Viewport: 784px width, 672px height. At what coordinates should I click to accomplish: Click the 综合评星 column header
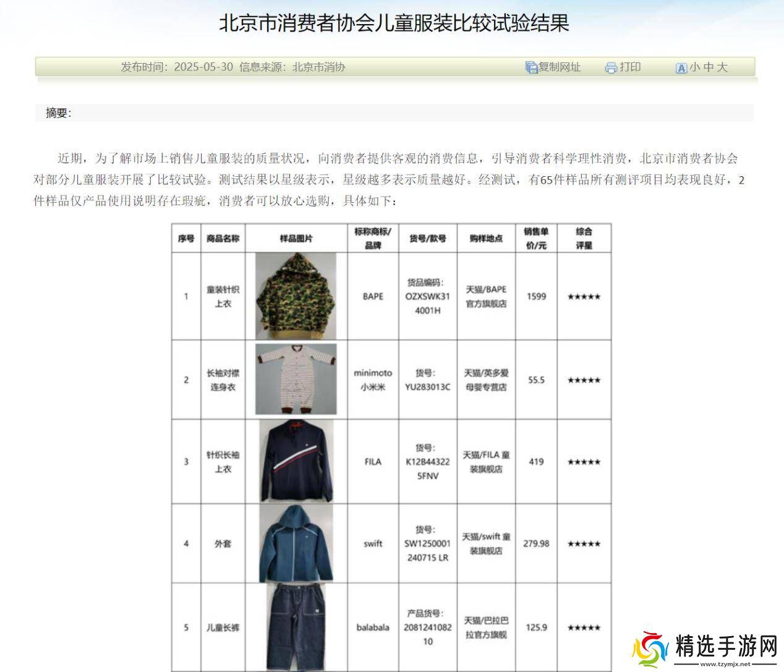coord(584,239)
